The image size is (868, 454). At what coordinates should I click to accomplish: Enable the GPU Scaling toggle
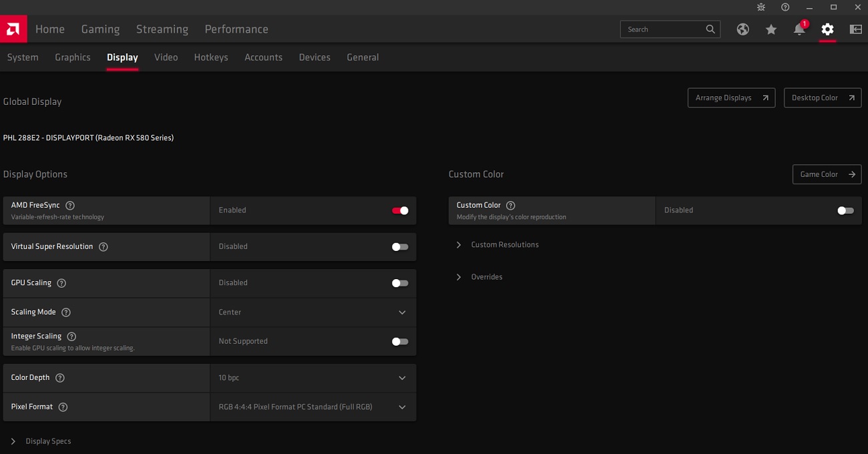pos(400,283)
